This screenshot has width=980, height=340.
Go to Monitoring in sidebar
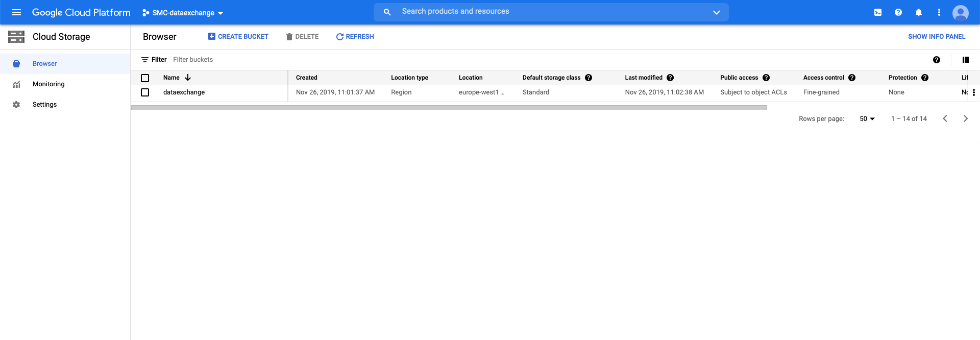pos(48,84)
